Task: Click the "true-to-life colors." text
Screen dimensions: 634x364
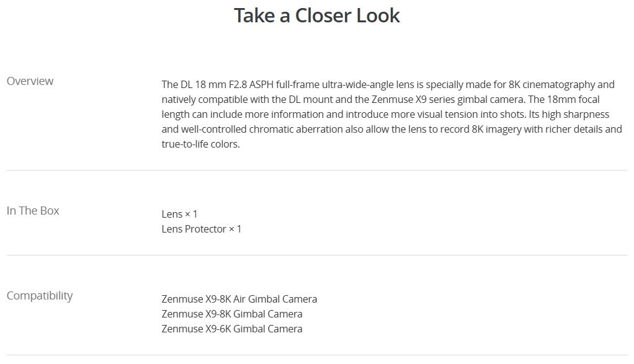Action: pyautogui.click(x=200, y=144)
